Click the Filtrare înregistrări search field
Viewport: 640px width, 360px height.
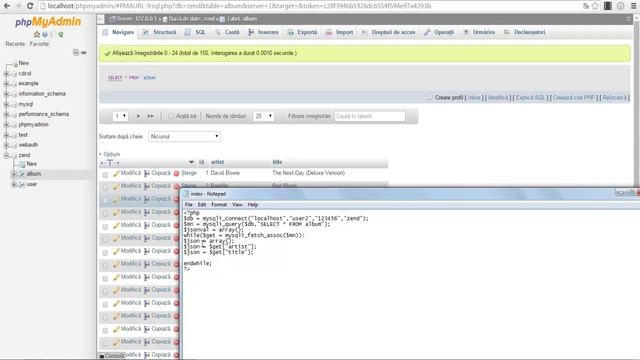coord(370,116)
